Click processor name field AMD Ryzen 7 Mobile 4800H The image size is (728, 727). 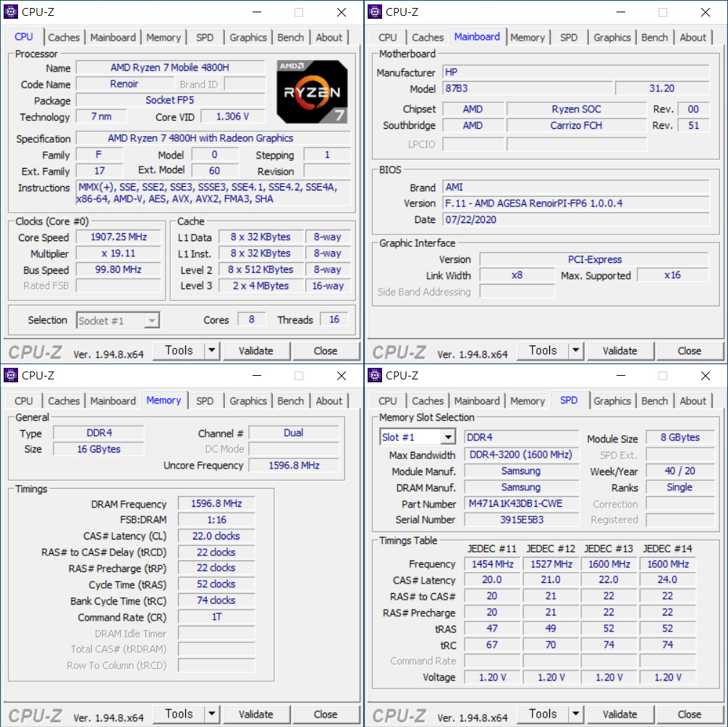170,67
